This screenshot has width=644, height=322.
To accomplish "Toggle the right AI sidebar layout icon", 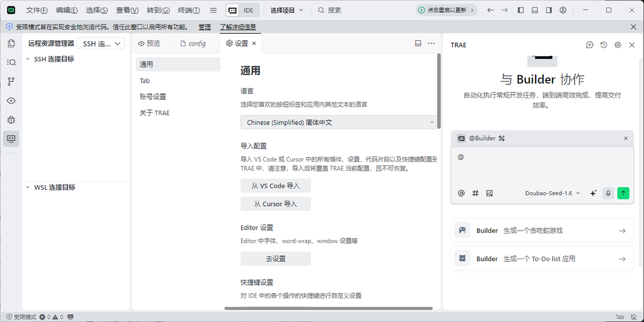I will click(548, 10).
